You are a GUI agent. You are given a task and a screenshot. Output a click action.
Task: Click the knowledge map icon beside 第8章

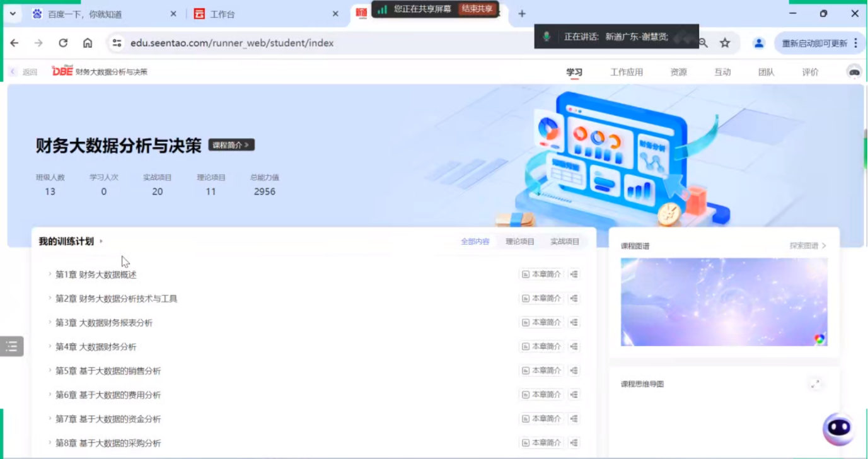[x=574, y=442]
